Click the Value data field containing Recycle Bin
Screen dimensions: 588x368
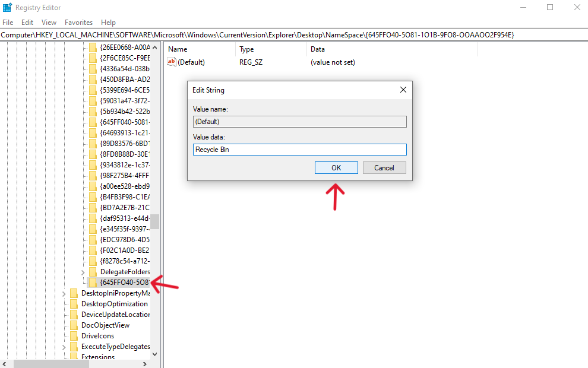[299, 149]
